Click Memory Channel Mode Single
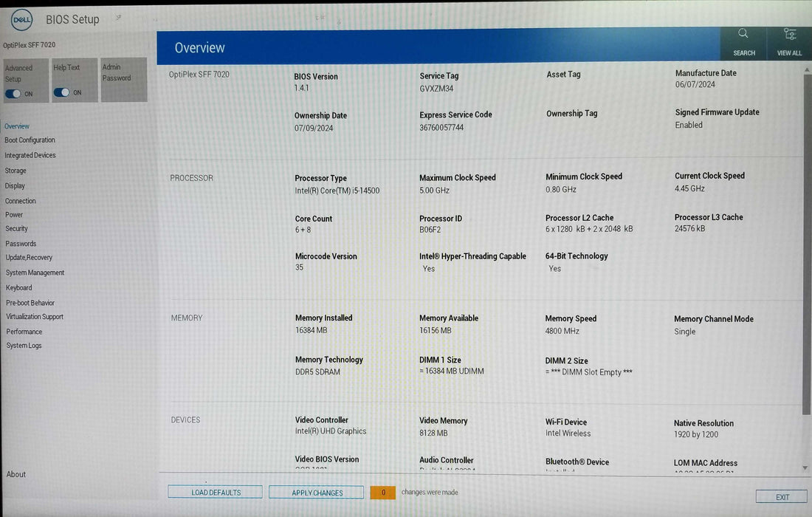The width and height of the screenshot is (812, 517). click(684, 332)
